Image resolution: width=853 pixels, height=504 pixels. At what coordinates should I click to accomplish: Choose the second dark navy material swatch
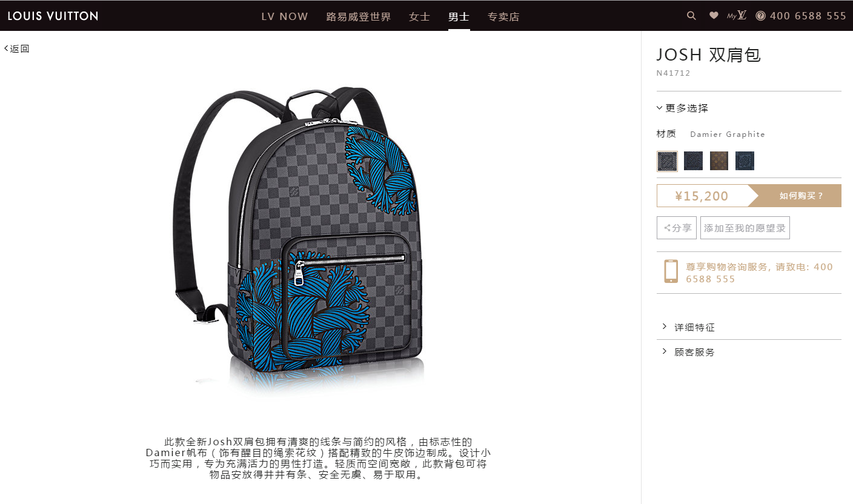point(693,161)
